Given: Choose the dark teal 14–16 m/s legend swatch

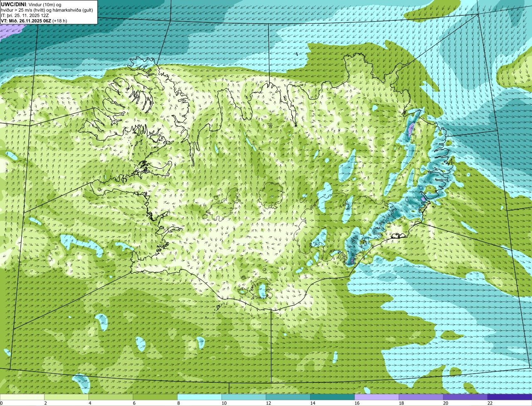Looking at the screenshot, I should click(x=332, y=397).
